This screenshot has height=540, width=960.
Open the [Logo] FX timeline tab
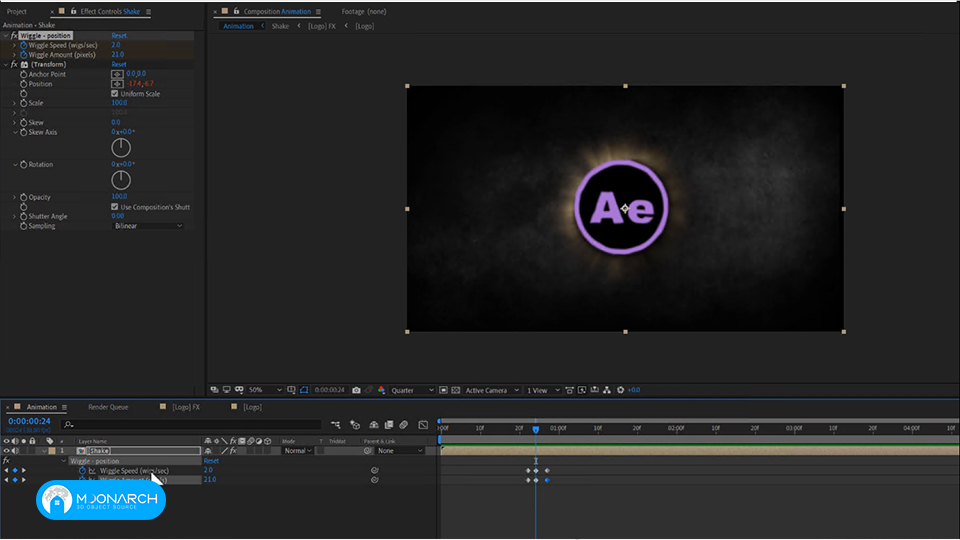tap(186, 407)
